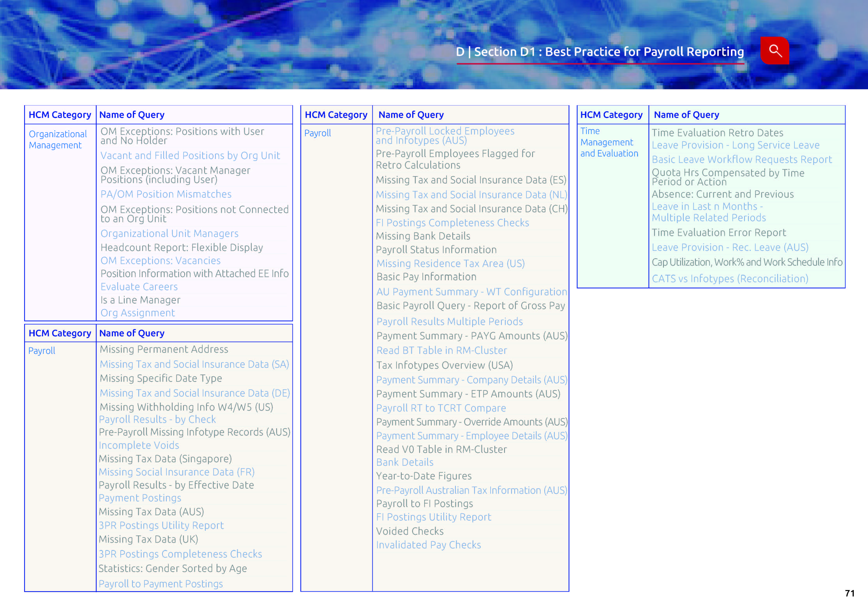Click 'Is a Line Manager' entry

pyautogui.click(x=140, y=300)
